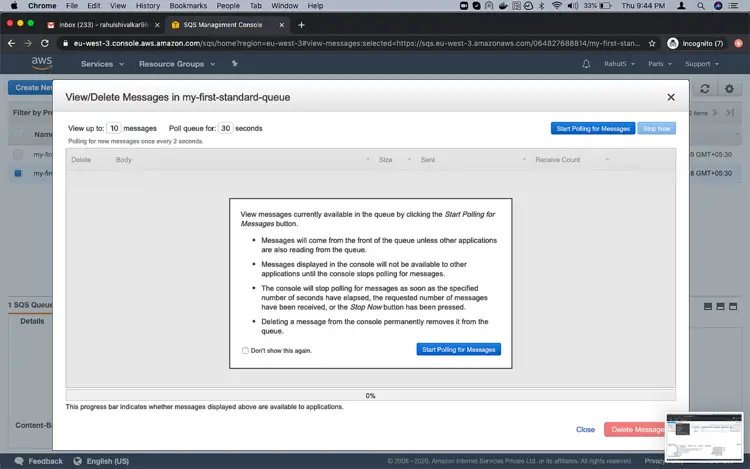The width and height of the screenshot is (750, 469).
Task: Click the 0% progress bar
Action: (x=370, y=395)
